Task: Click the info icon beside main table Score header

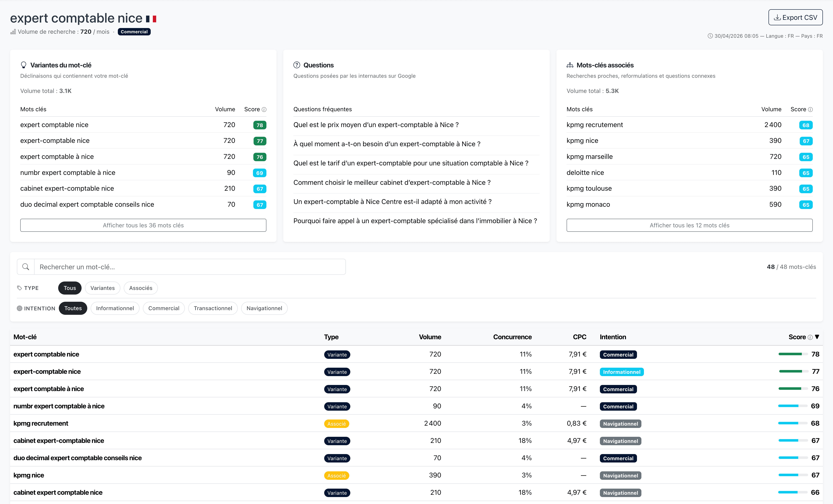Action: click(x=810, y=337)
